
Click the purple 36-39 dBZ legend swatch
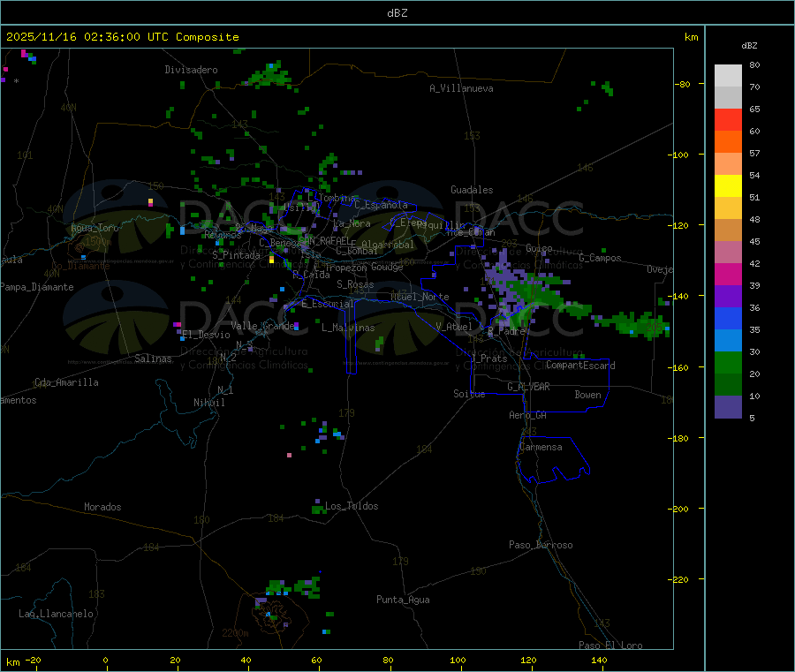728,296
